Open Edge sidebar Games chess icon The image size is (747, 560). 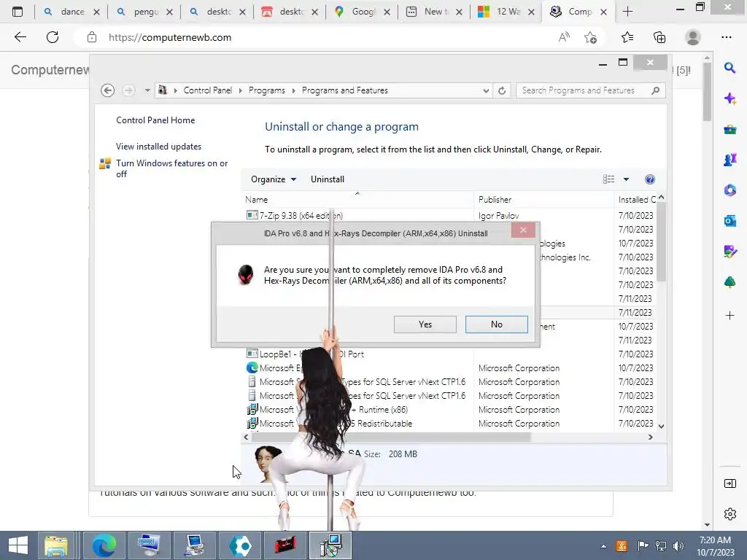(x=729, y=160)
